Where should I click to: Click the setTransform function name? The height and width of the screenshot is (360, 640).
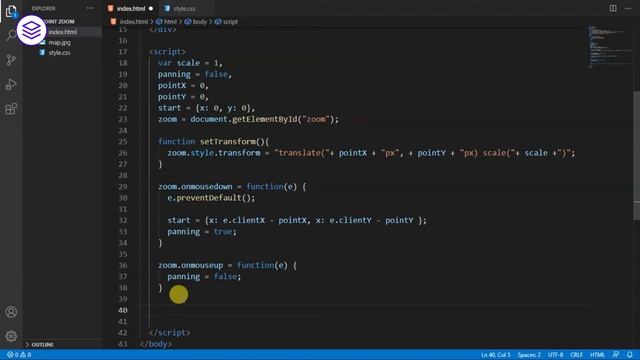coord(227,142)
